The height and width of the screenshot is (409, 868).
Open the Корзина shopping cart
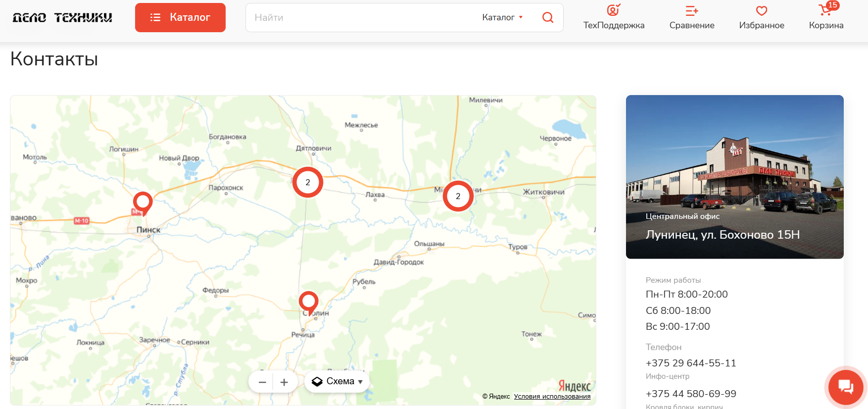(x=826, y=17)
